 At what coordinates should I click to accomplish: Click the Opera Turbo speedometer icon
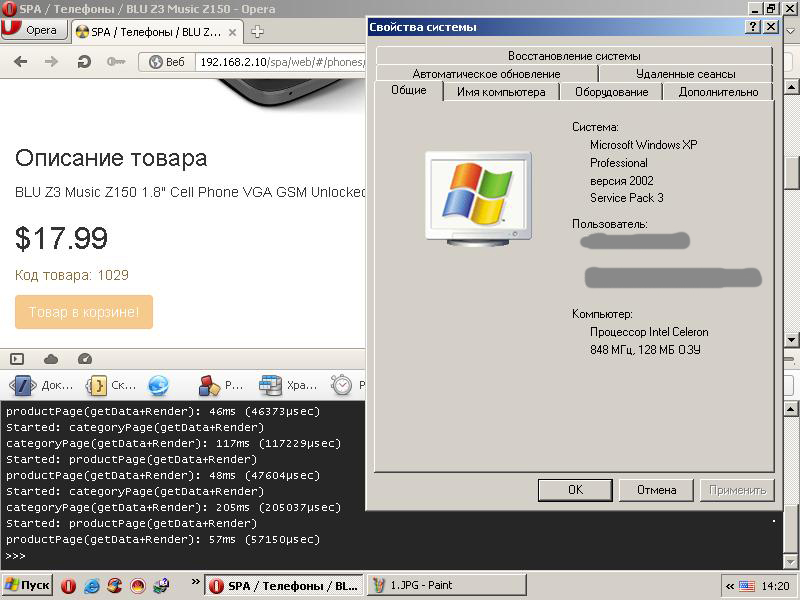pos(85,359)
